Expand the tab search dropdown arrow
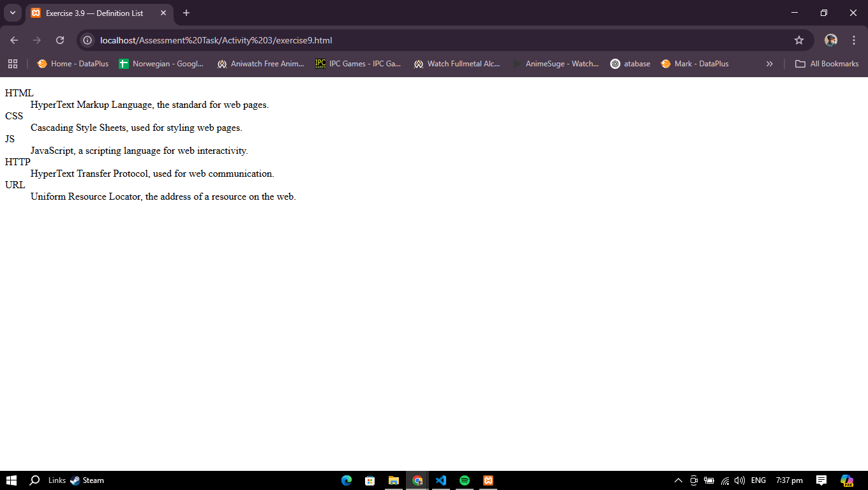This screenshot has width=868, height=490. coord(12,13)
